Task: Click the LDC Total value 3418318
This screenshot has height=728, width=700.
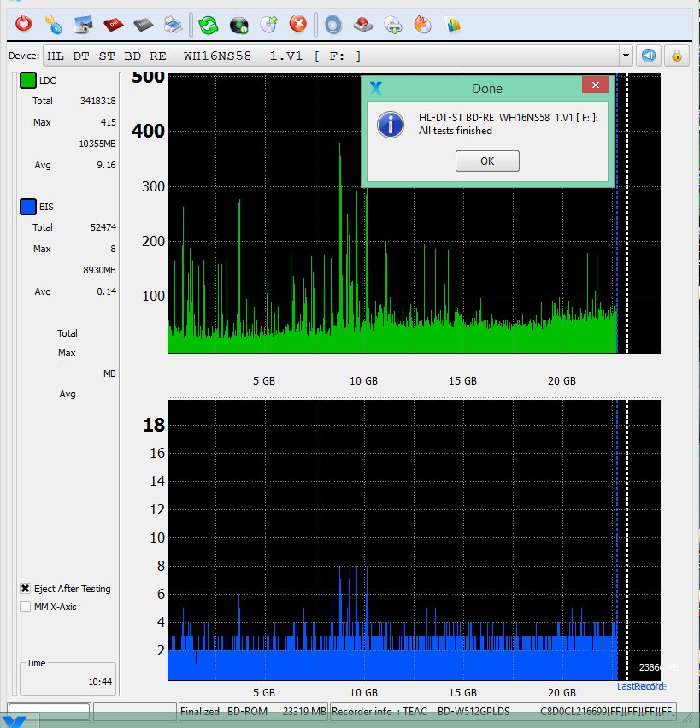Action: coord(97,101)
